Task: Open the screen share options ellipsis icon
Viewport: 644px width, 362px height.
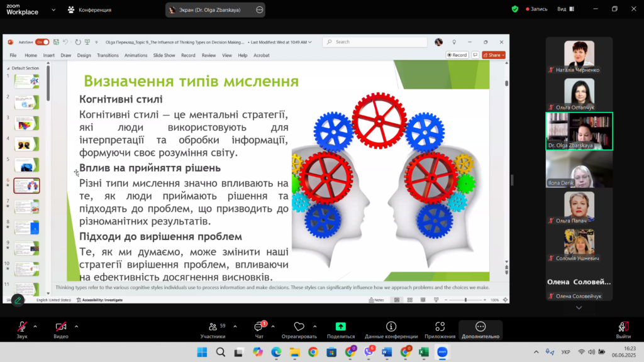Action: (x=260, y=10)
